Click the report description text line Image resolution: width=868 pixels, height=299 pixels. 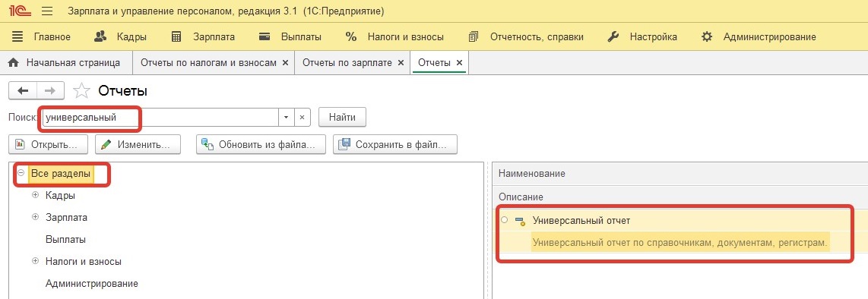pyautogui.click(x=680, y=243)
